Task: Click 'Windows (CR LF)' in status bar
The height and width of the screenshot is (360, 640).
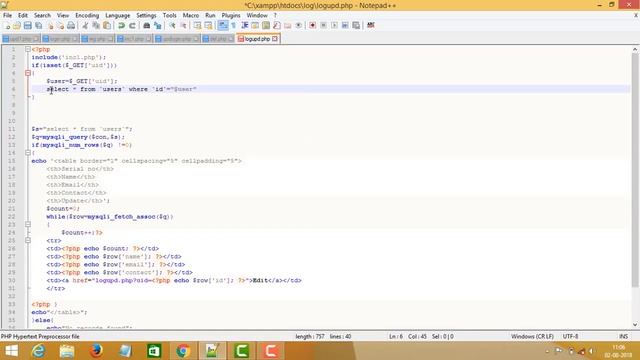Action: (x=532, y=336)
